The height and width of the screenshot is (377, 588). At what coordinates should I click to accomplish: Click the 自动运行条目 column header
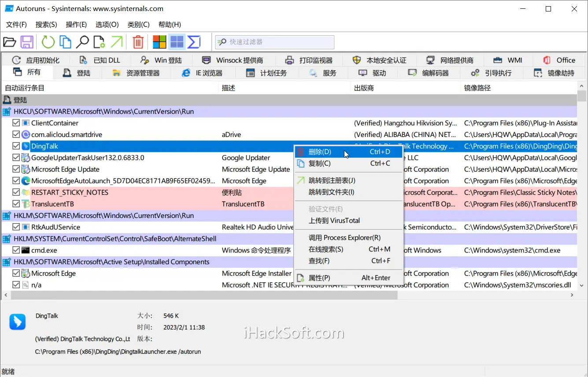point(110,88)
